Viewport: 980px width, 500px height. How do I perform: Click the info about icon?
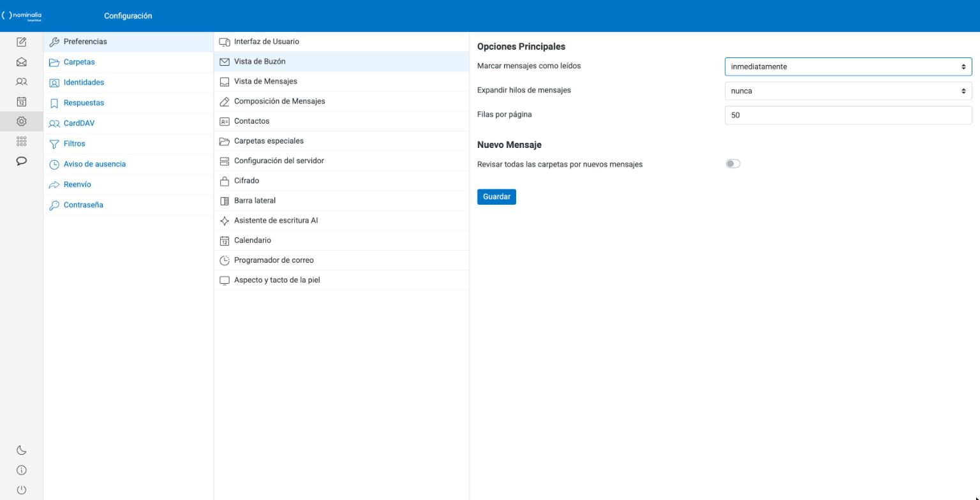click(21, 470)
